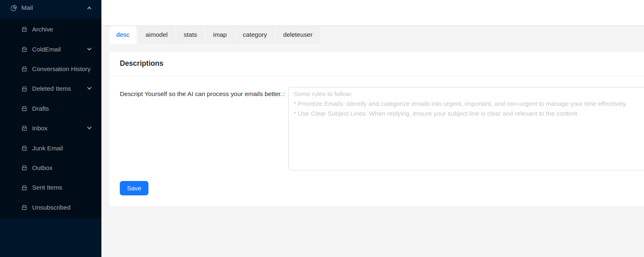
Task: Click the Drafts folder icon
Action: coord(25,109)
